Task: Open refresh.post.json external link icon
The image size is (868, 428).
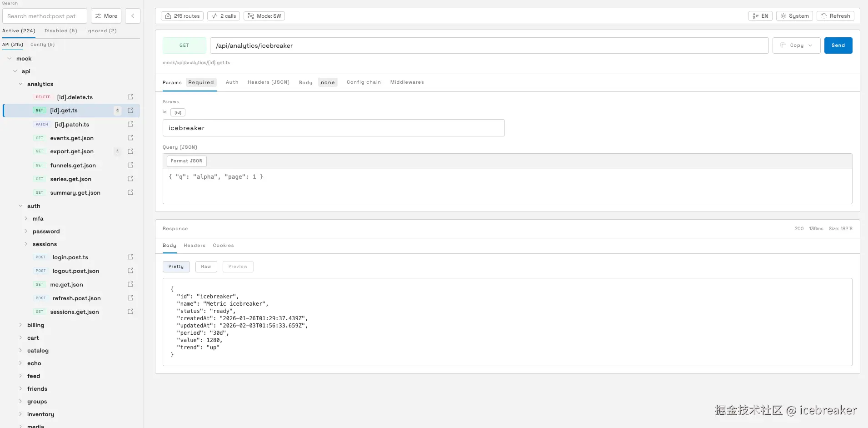Action: pos(130,298)
